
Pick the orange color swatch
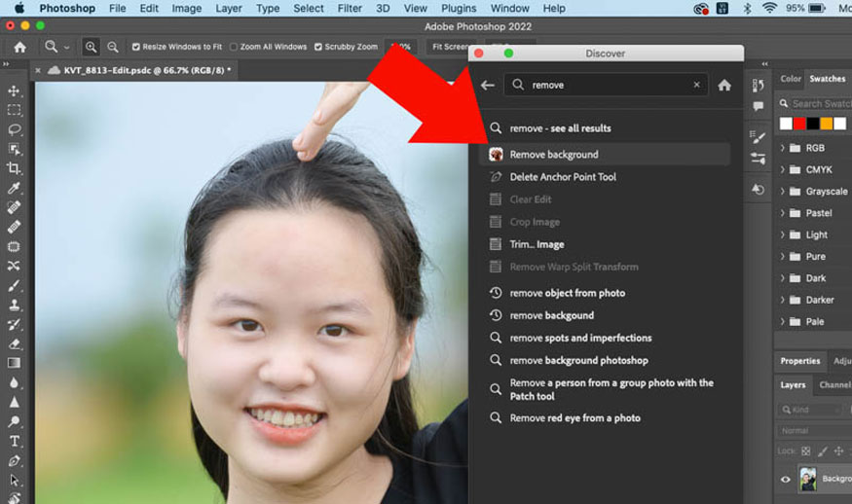(827, 124)
